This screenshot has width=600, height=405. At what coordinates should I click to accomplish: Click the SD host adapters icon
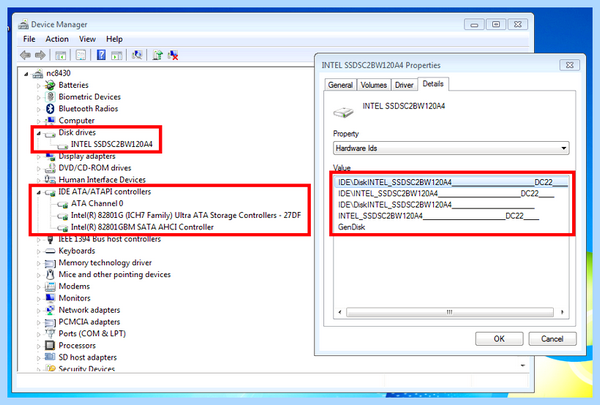(x=50, y=357)
